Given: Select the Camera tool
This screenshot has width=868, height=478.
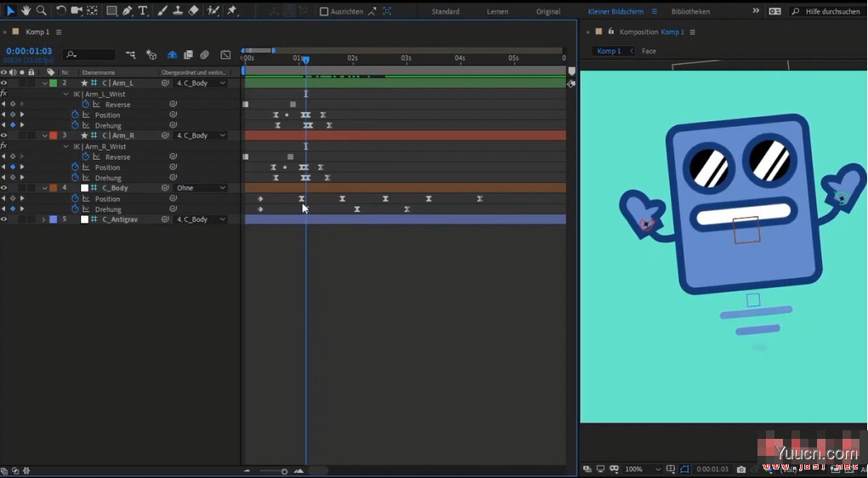Looking at the screenshot, I should [x=77, y=10].
